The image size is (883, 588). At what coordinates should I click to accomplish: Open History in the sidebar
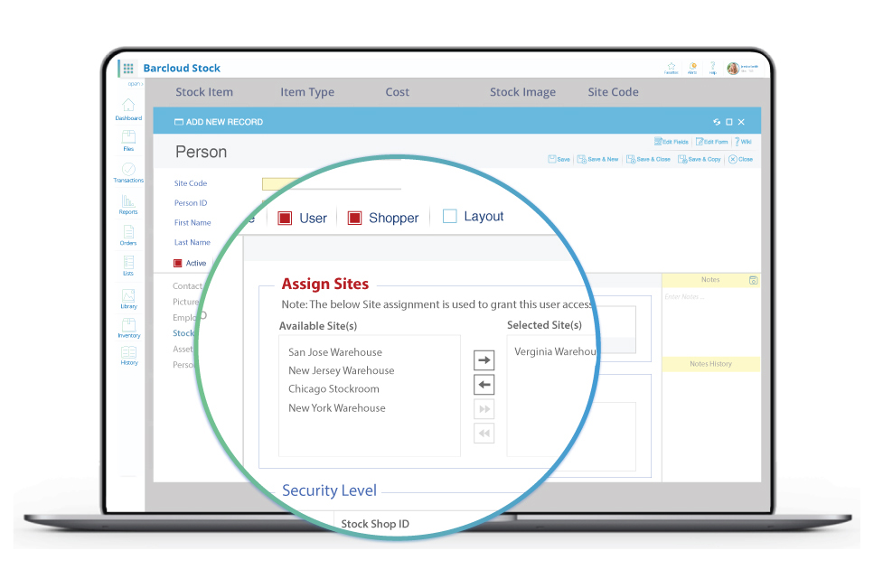[129, 356]
